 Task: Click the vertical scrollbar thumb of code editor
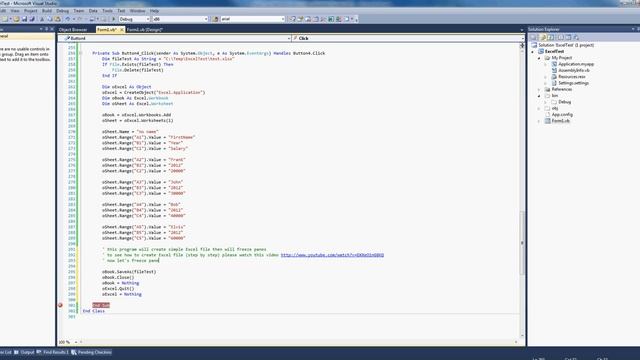coord(522,243)
